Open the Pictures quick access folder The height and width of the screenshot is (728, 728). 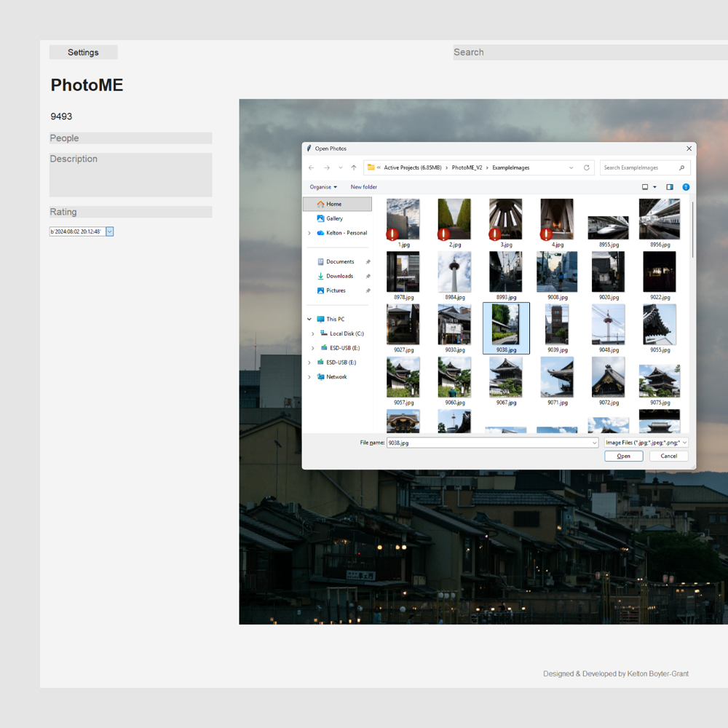[x=336, y=290]
